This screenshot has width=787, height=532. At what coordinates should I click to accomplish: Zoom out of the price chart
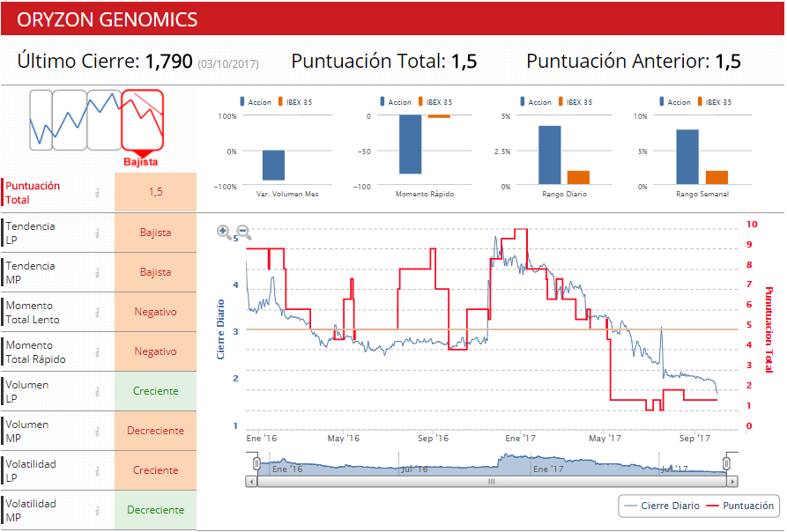pos(243,232)
